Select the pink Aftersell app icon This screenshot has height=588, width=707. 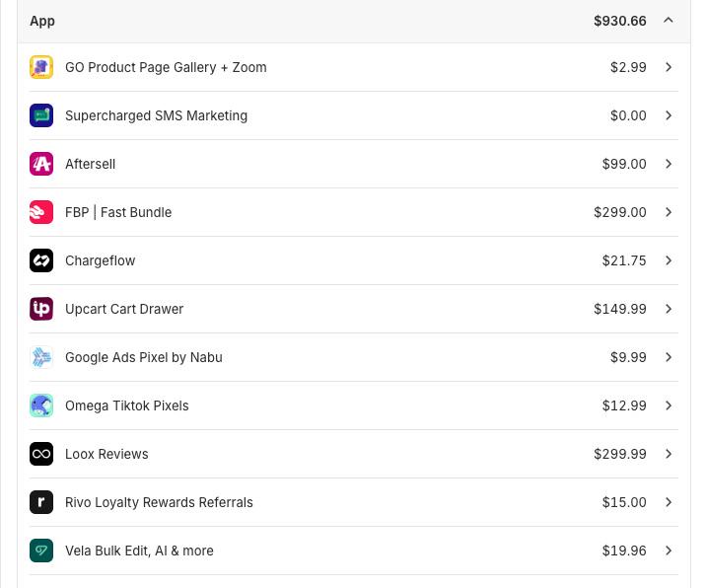(x=41, y=164)
